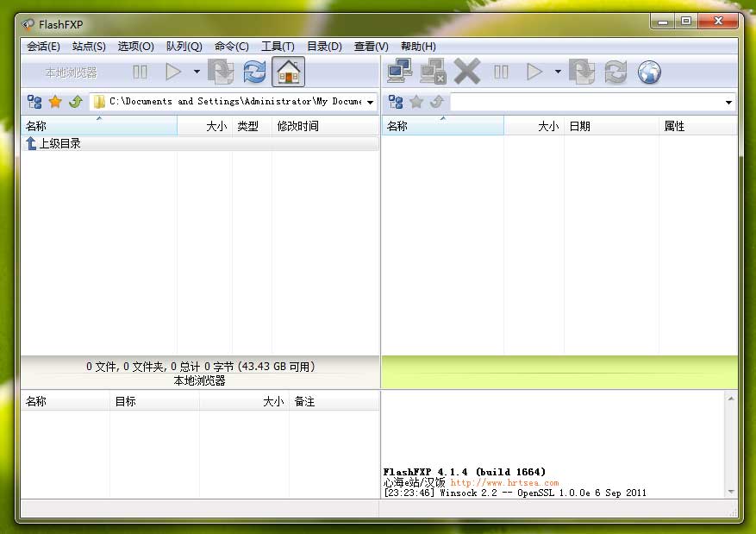756x534 pixels.
Task: Open the 命令(C) menu
Action: [231, 47]
